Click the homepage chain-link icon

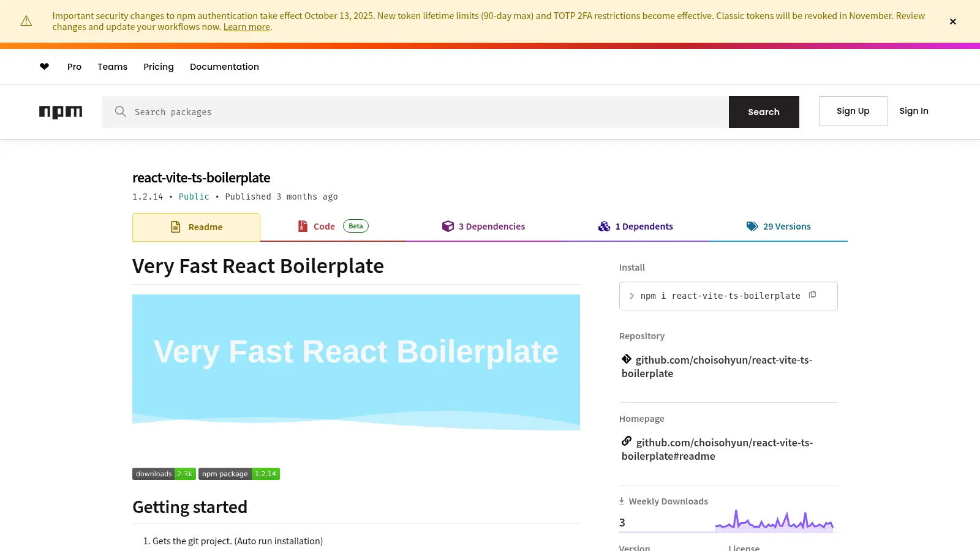pos(627,441)
